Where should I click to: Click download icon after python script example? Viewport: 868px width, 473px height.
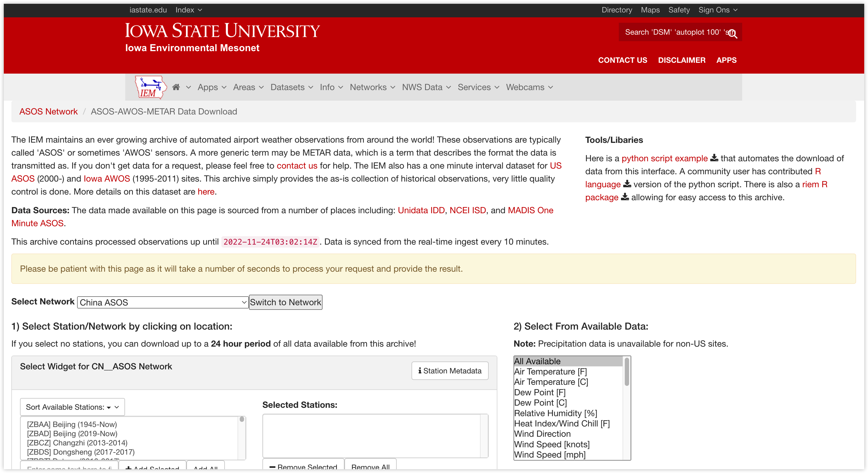pyautogui.click(x=714, y=158)
